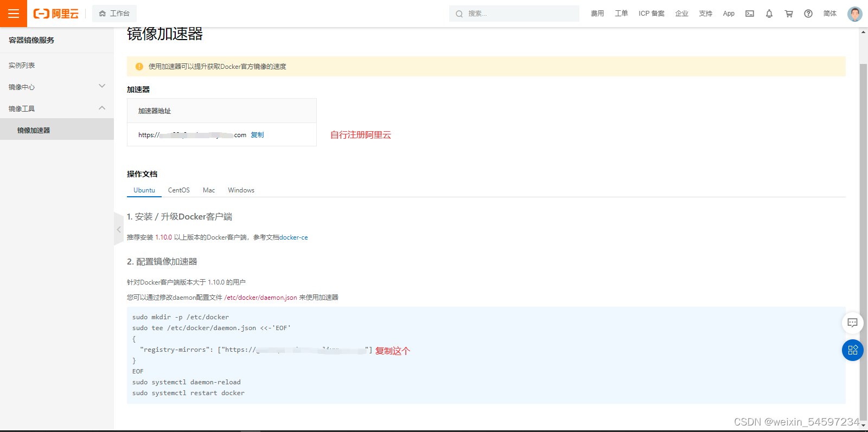Viewport: 868px width, 432px height.
Task: Open the shopping cart
Action: [789, 14]
